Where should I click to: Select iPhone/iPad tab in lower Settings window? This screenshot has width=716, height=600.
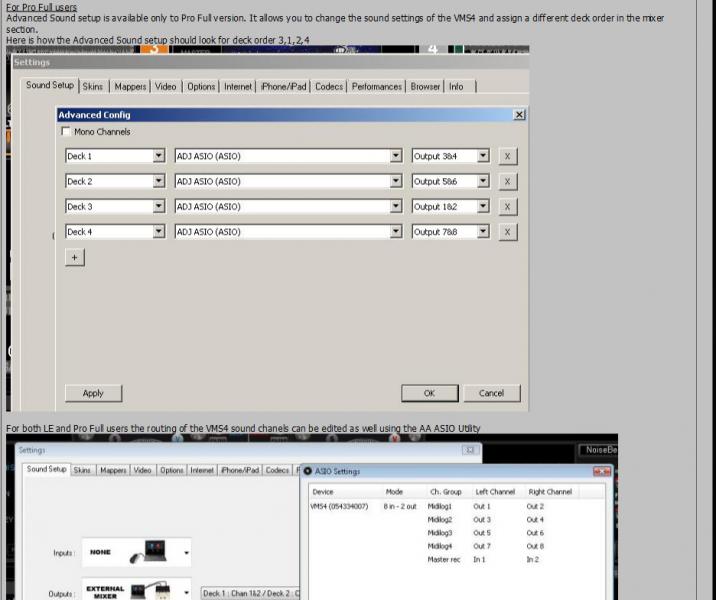240,470
